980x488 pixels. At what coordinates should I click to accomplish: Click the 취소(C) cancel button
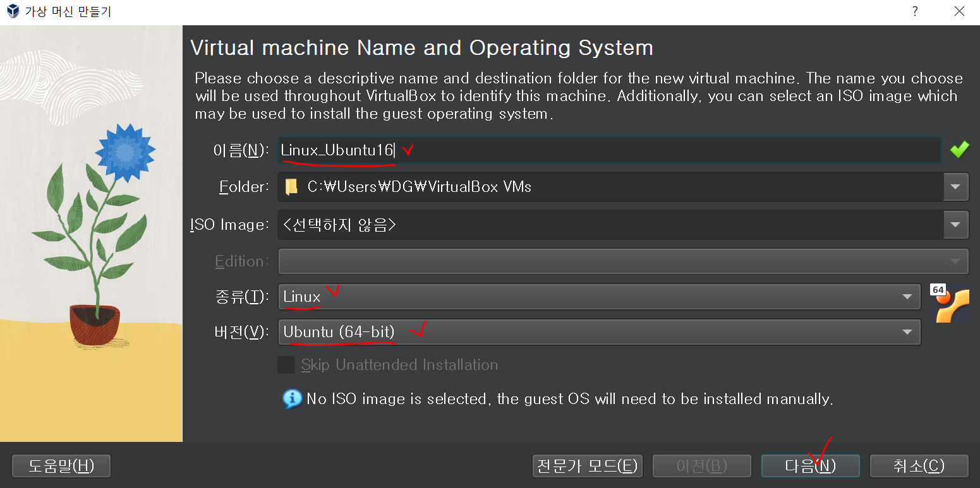(x=919, y=467)
